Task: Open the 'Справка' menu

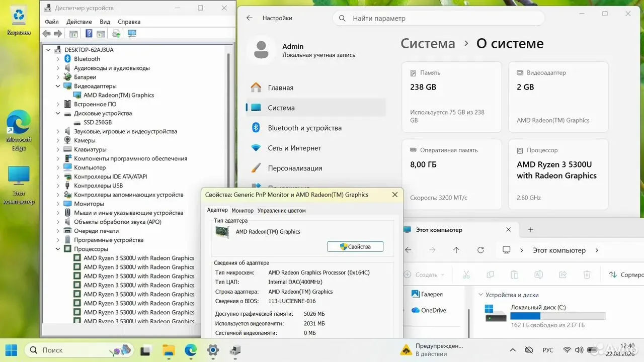Action: (x=129, y=22)
